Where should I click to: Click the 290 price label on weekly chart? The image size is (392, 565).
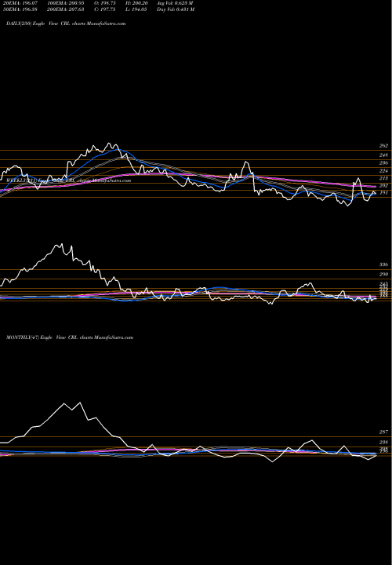pos(383,275)
